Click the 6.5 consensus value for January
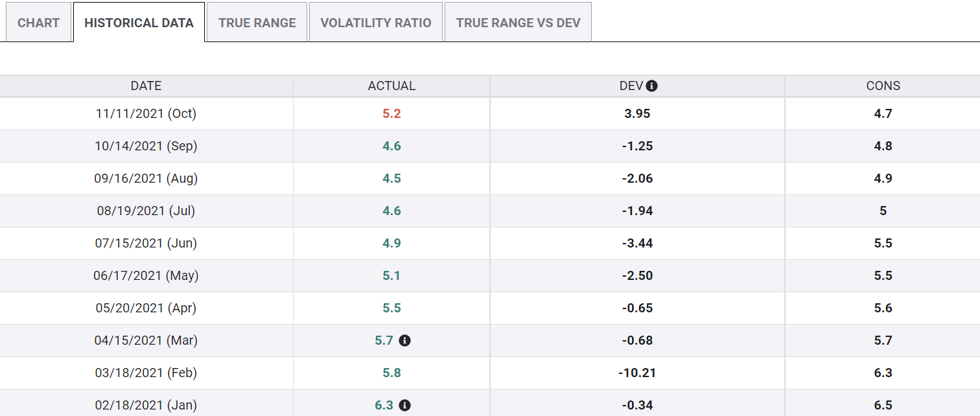 (883, 405)
